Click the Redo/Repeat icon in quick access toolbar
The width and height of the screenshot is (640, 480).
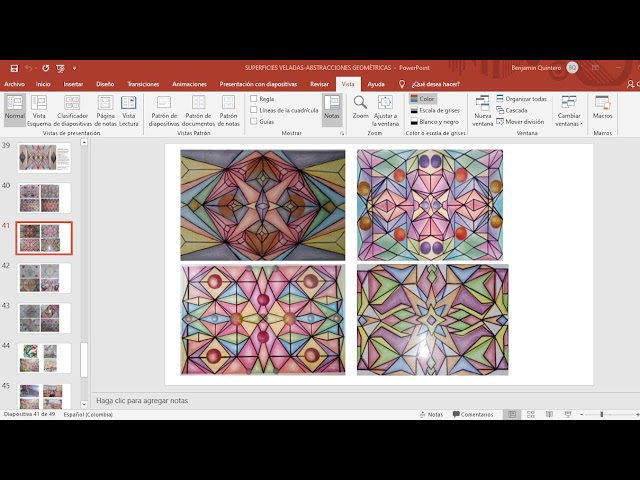46,68
